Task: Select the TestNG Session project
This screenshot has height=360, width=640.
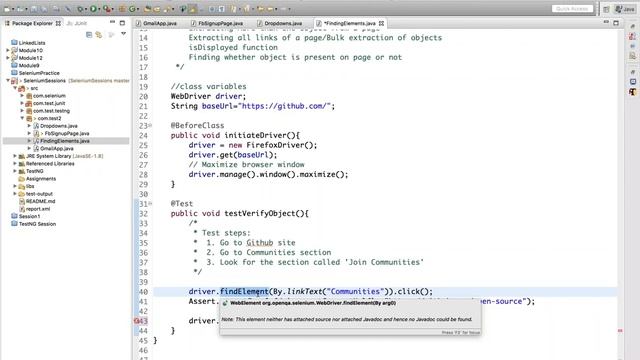Action: (x=37, y=224)
